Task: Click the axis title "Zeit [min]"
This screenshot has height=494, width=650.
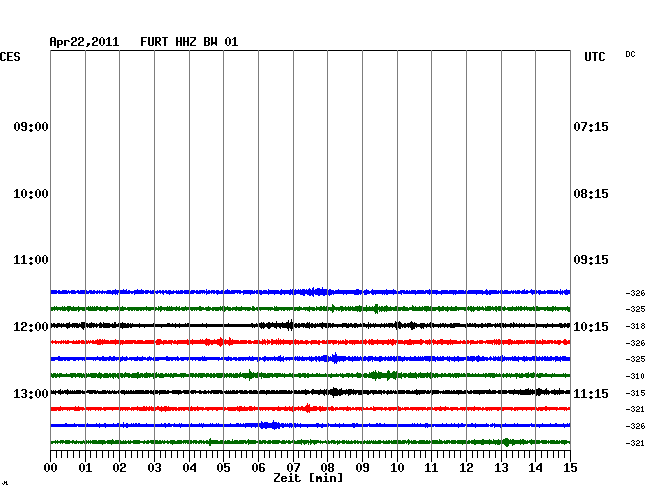Action: pyautogui.click(x=308, y=478)
